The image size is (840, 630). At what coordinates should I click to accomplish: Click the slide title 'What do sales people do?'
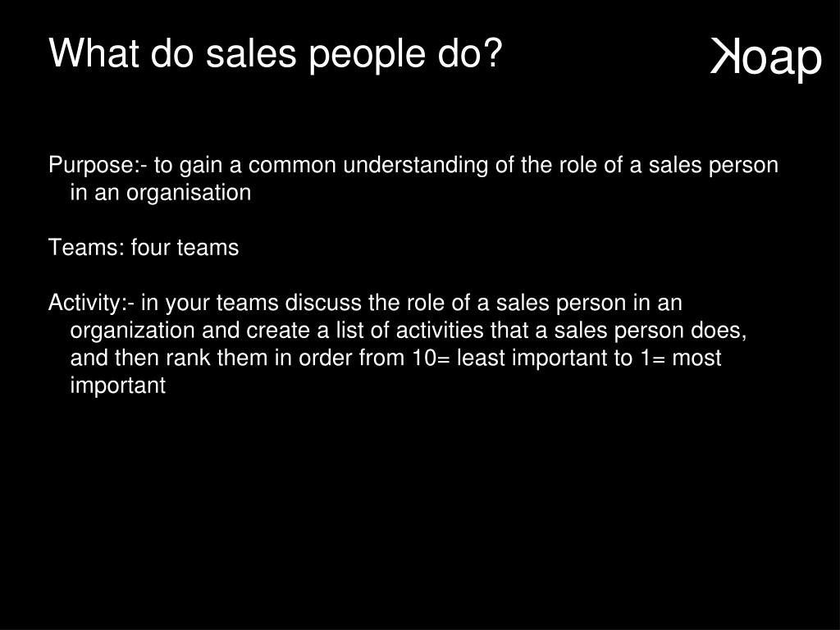click(276, 55)
